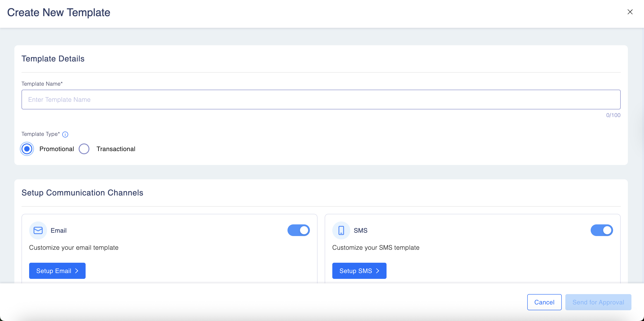
Task: Click the Template Type info icon
Action: pyautogui.click(x=65, y=134)
